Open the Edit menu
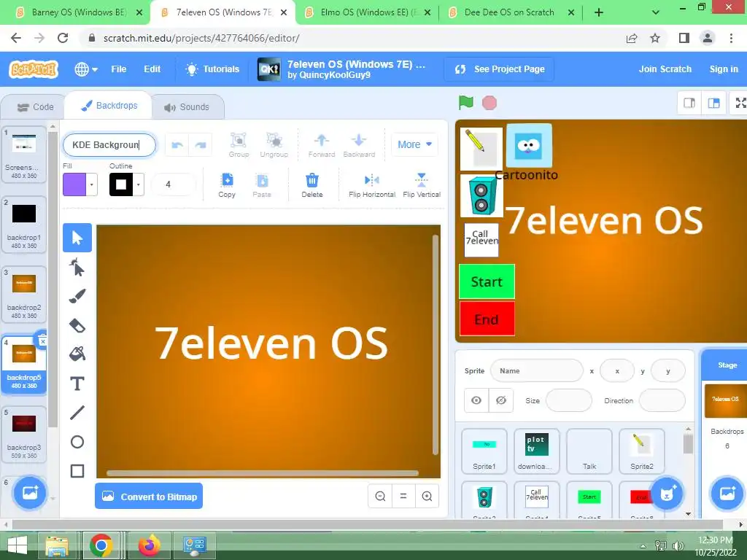Viewport: 747px width, 560px height. (x=152, y=69)
